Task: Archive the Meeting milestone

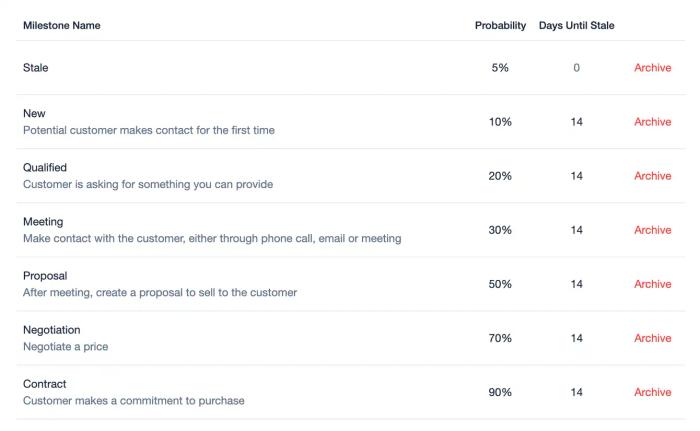Action: pyautogui.click(x=652, y=230)
